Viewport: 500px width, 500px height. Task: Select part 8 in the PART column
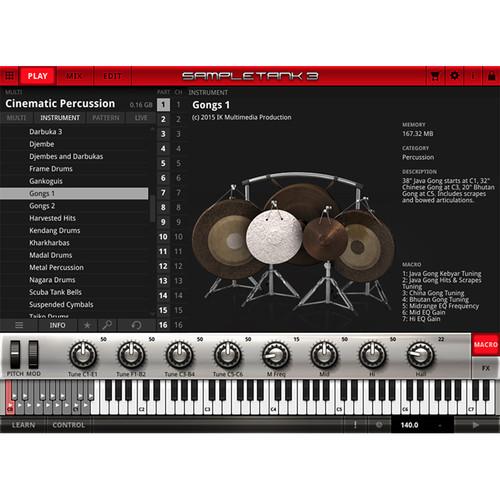point(163,207)
